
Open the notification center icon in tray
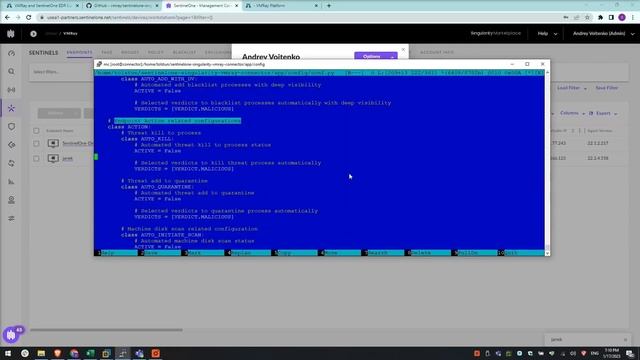[630, 353]
